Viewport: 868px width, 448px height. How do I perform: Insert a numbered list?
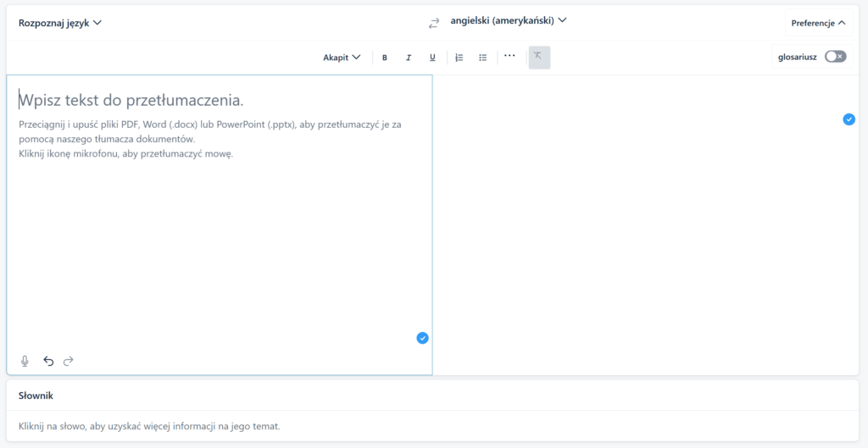coord(459,58)
